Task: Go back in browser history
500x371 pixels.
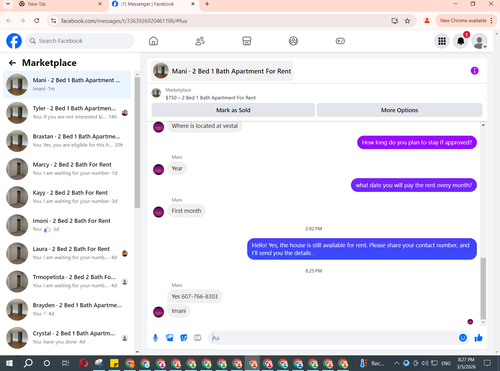Action: [9, 21]
